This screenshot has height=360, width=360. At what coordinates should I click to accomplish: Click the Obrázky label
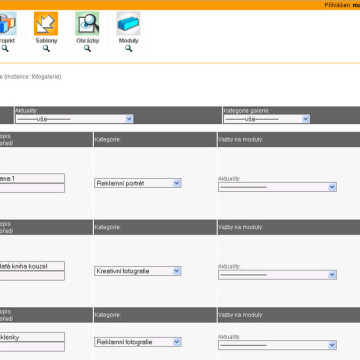point(87,41)
